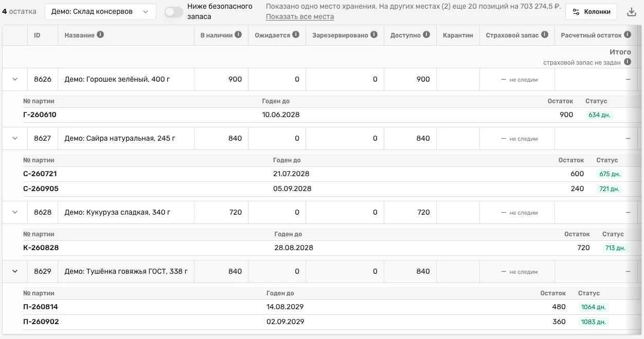Click info icon beside Ожидается header

[x=296, y=35]
